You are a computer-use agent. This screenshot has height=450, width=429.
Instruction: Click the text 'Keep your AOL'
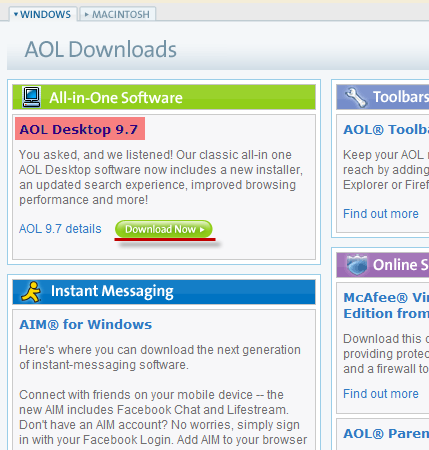pyautogui.click(x=383, y=155)
